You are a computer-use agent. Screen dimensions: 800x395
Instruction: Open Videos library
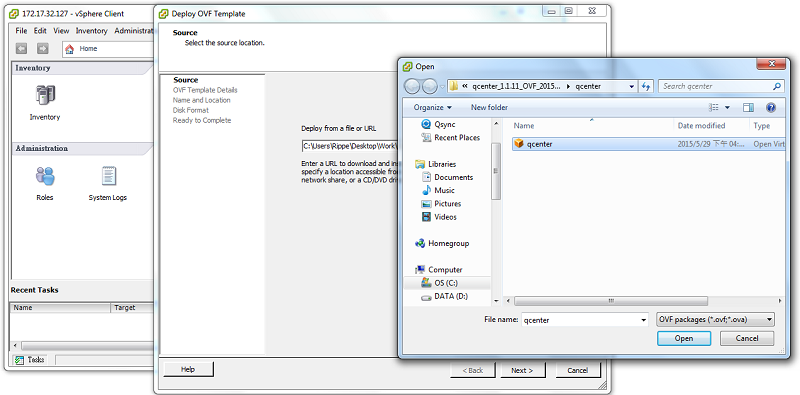point(439,217)
